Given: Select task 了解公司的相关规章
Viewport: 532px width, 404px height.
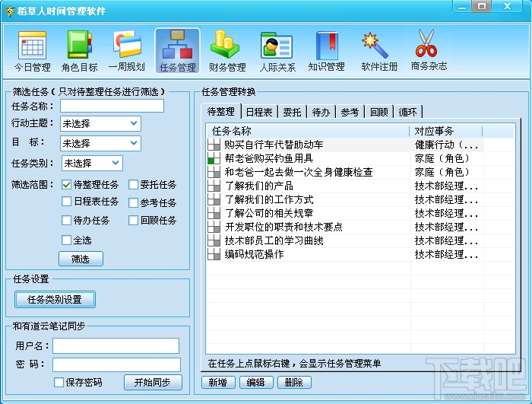Looking at the screenshot, I should pyautogui.click(x=269, y=213).
